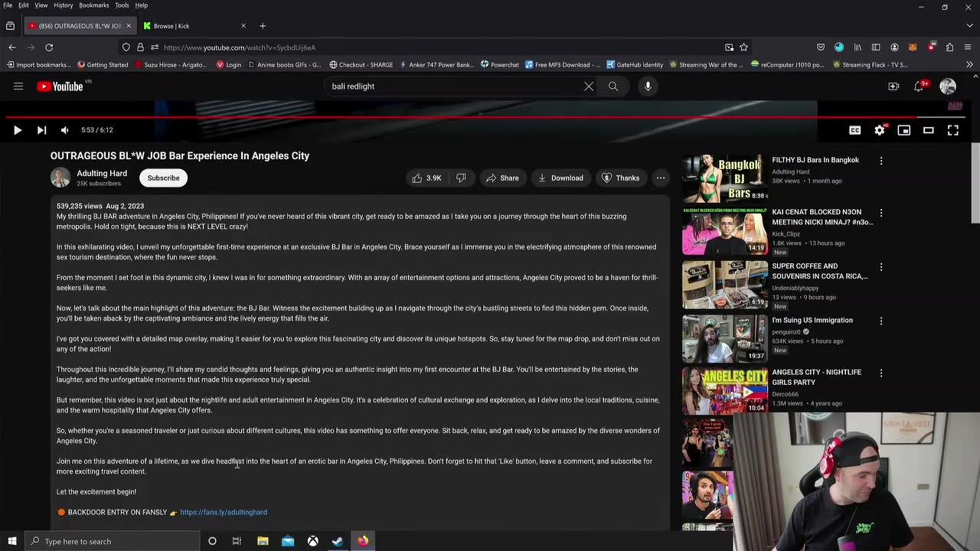Open the player settings gear
Image resolution: width=980 pixels, height=551 pixels.
[880, 130]
